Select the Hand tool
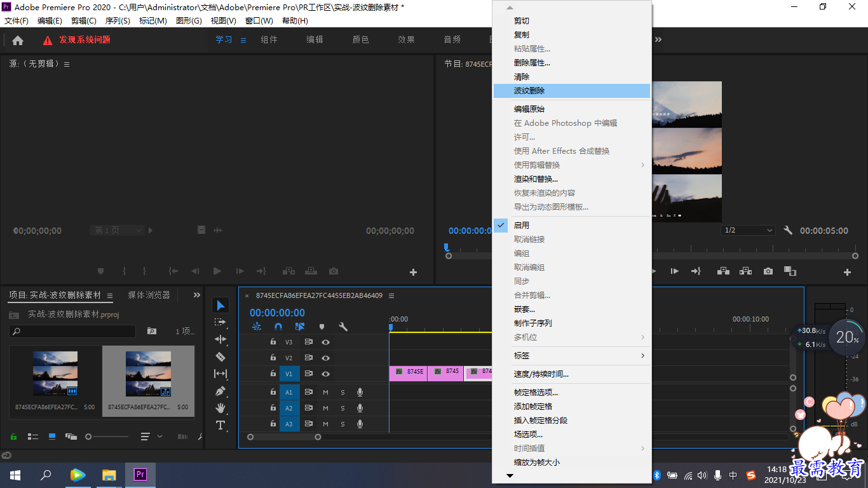 [x=220, y=408]
